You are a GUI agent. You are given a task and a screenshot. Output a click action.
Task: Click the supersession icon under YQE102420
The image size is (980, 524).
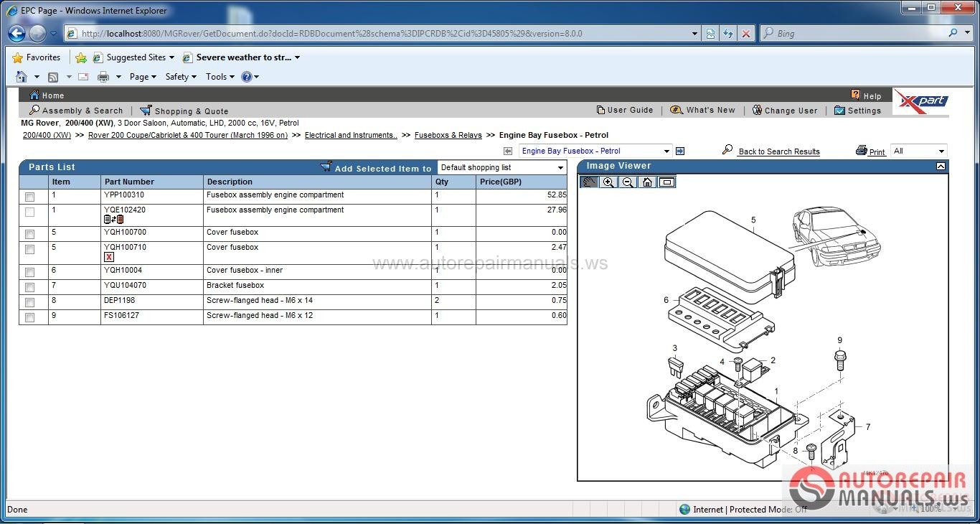pyautogui.click(x=114, y=220)
